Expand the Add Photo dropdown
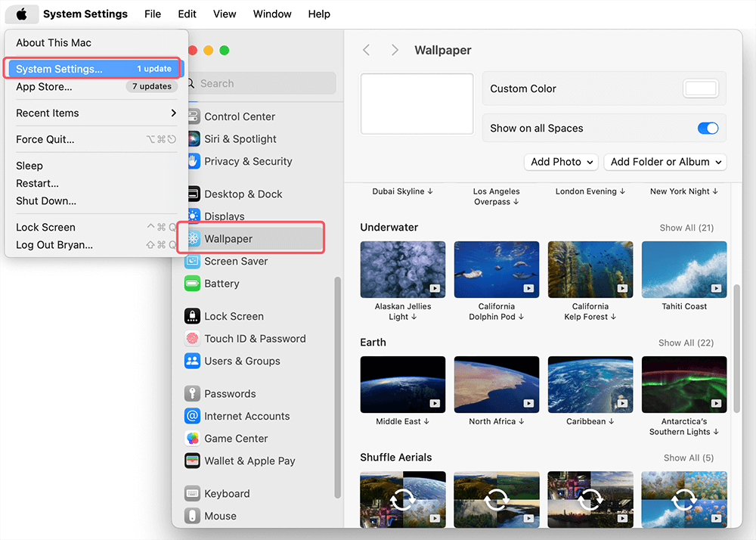This screenshot has height=540, width=756. [560, 162]
